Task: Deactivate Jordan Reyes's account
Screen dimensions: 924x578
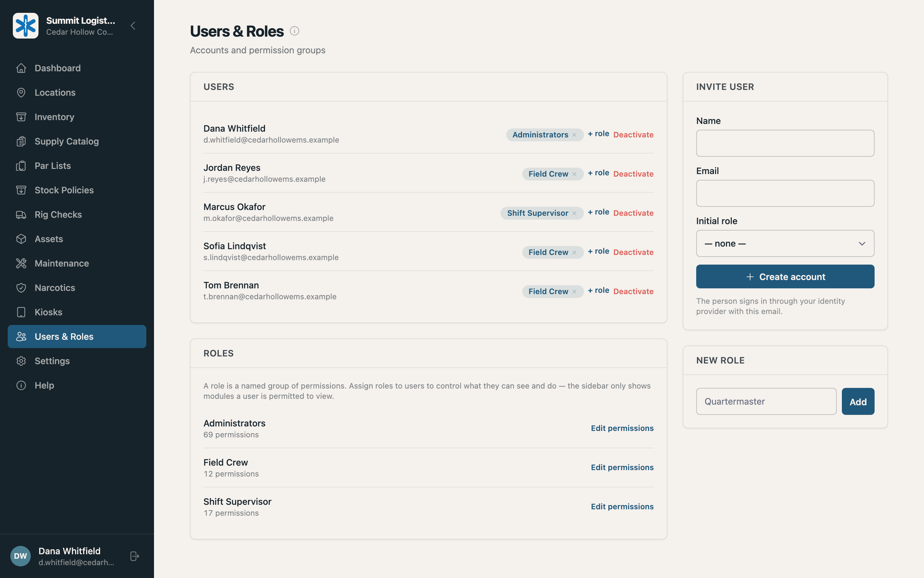Action: click(x=633, y=174)
